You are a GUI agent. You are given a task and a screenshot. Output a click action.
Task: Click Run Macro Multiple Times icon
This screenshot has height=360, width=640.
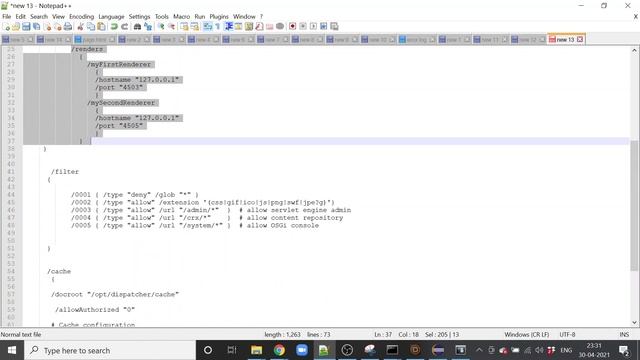point(323,27)
